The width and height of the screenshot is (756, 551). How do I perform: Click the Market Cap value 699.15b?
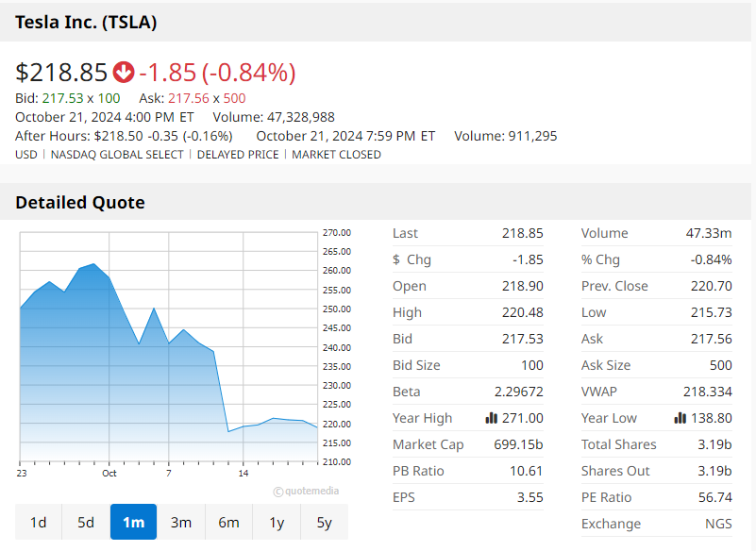point(518,444)
